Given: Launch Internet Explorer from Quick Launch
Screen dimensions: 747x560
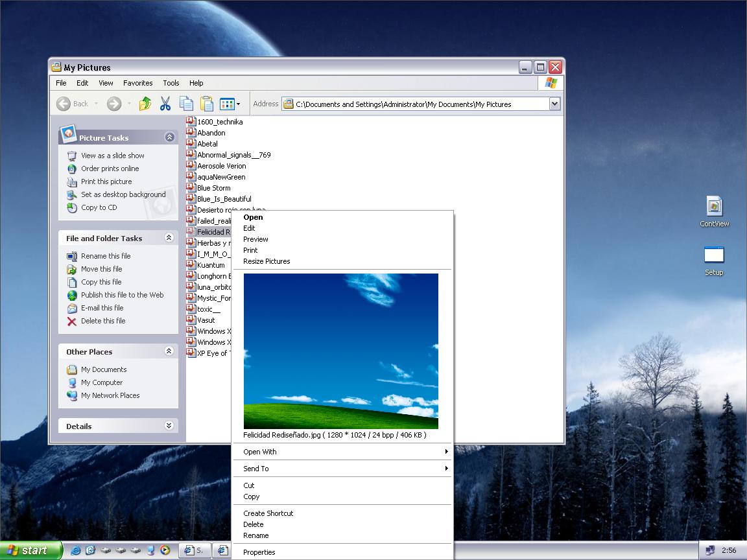Looking at the screenshot, I should (75, 550).
